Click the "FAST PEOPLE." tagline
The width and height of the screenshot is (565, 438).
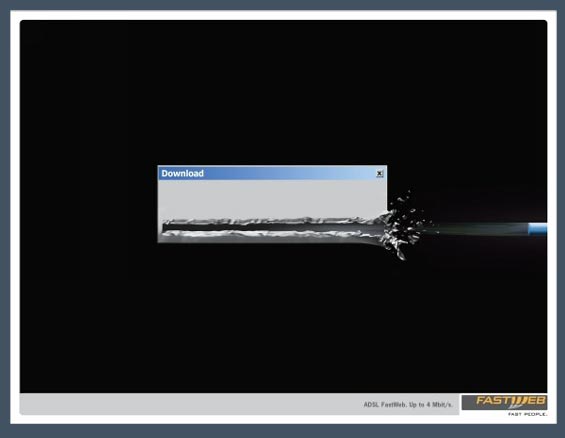coord(528,414)
